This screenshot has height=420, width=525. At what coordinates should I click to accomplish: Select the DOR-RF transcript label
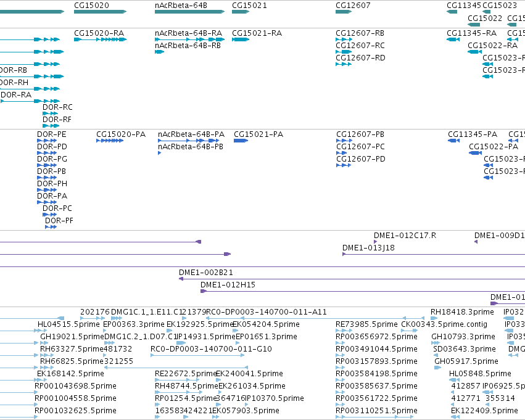pos(57,120)
